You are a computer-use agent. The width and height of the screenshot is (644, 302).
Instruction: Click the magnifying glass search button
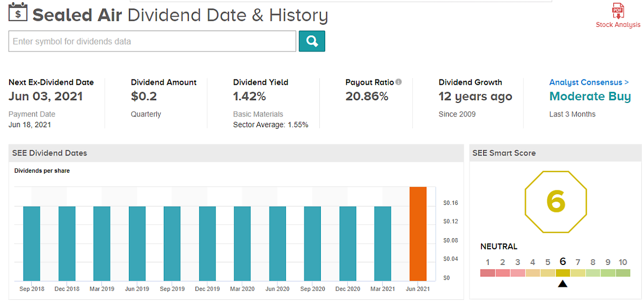(312, 41)
